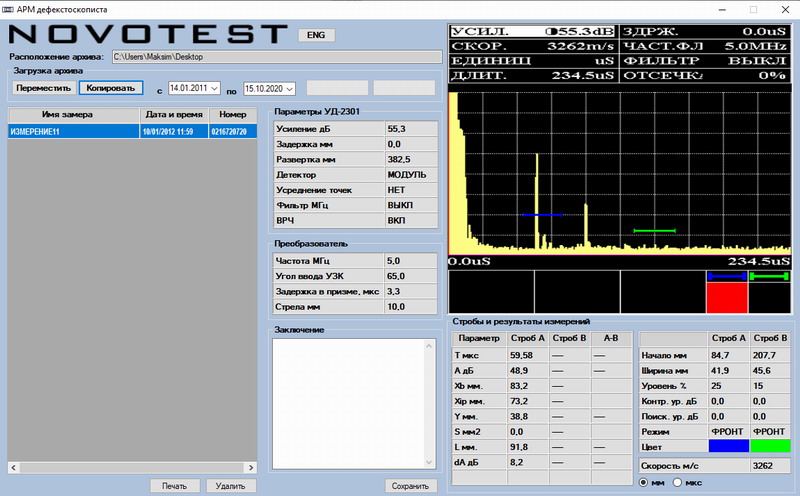Click the red Strobe A alarm indicator
800x496 pixels.
pyautogui.click(x=727, y=297)
